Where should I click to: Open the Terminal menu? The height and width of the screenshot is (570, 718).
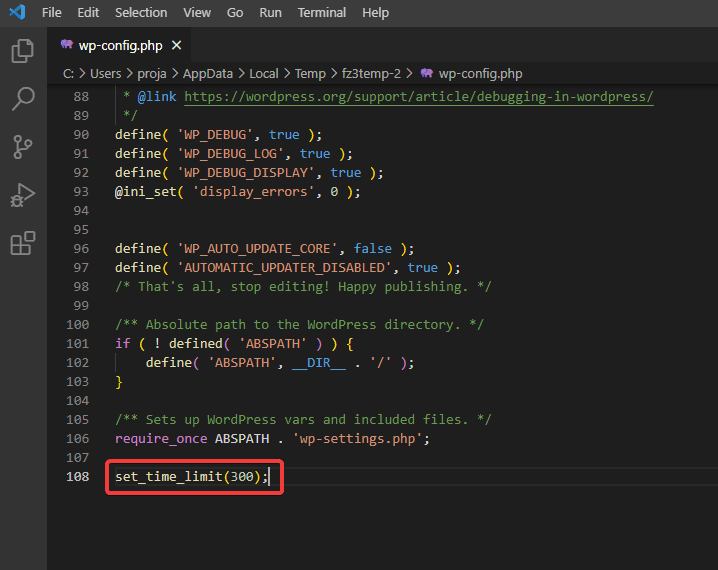[x=321, y=12]
